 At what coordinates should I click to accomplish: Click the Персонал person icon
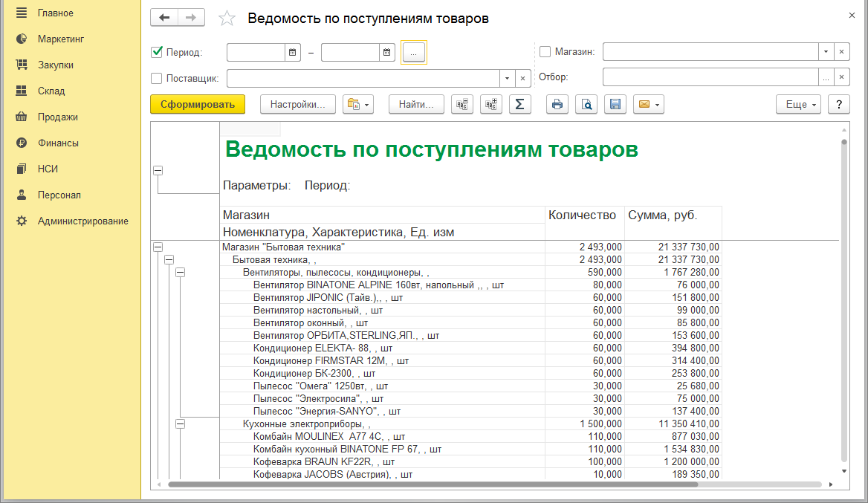[x=21, y=195]
